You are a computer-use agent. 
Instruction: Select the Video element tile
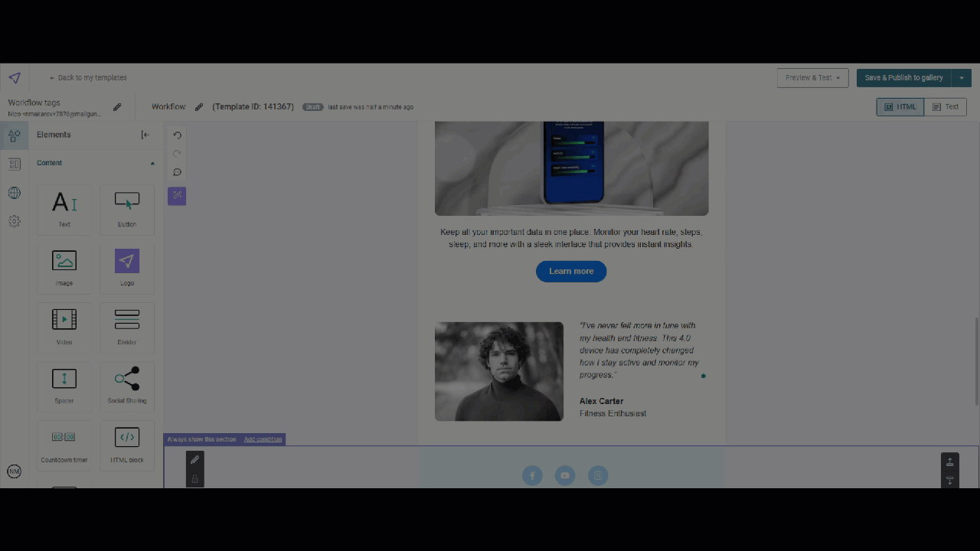[64, 327]
